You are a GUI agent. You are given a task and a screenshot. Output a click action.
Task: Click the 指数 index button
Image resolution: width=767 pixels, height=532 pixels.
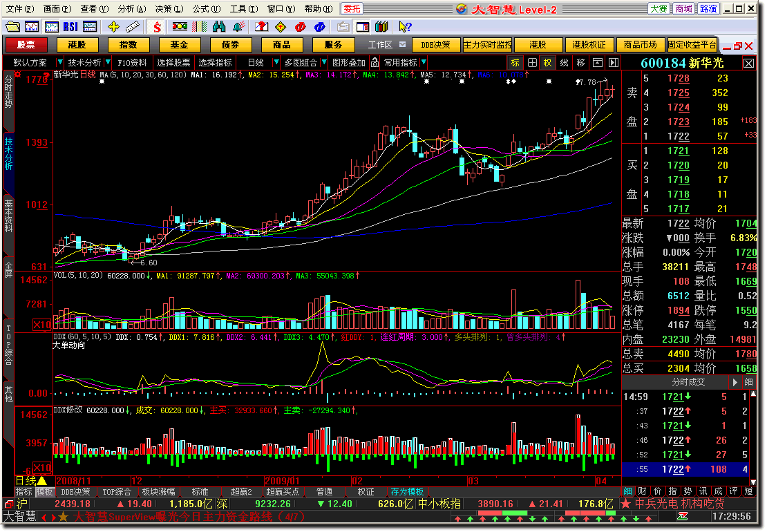click(128, 44)
